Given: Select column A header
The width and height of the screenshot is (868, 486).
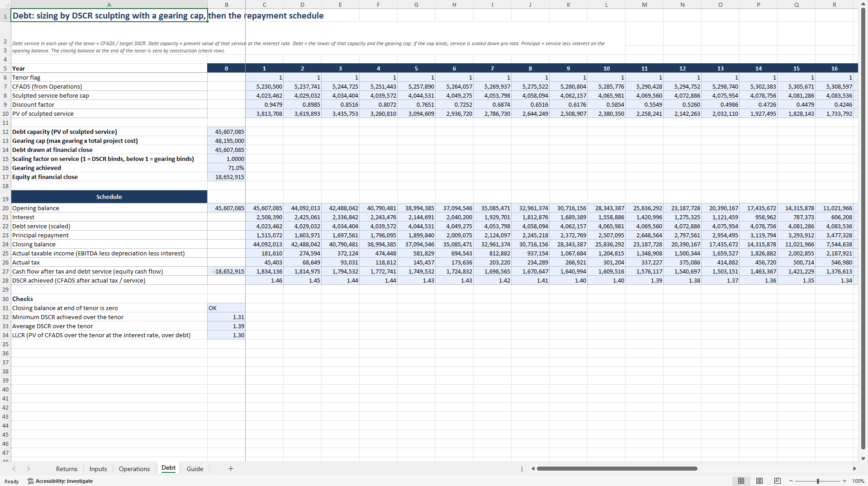Looking at the screenshot, I should coord(109,5).
